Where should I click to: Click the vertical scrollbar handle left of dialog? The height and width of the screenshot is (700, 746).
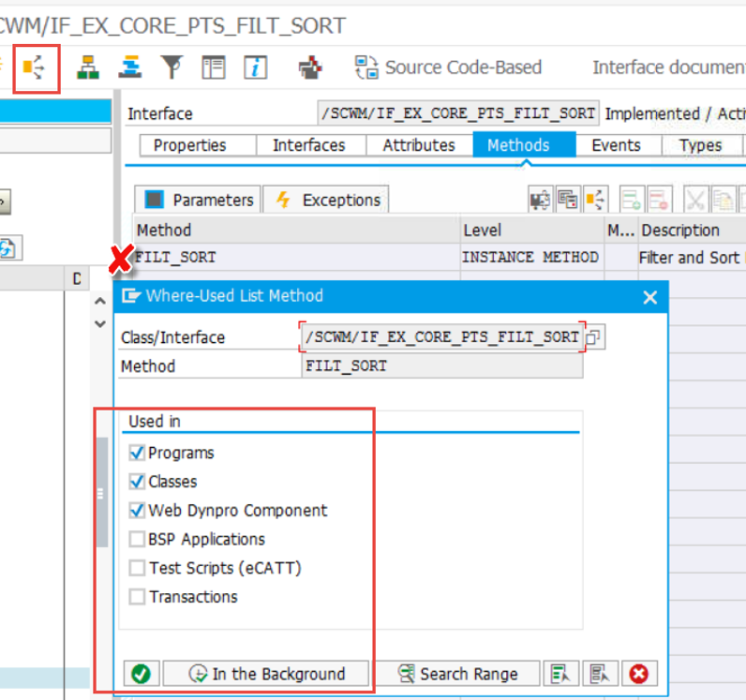(101, 493)
